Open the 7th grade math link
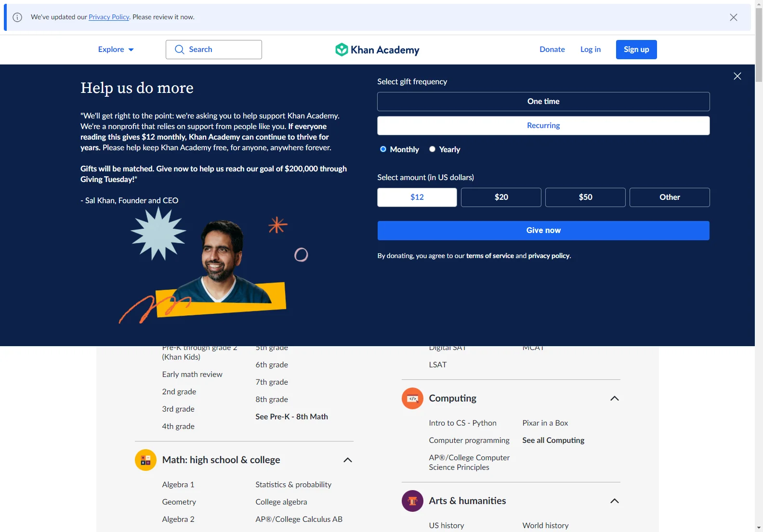 coord(272,382)
